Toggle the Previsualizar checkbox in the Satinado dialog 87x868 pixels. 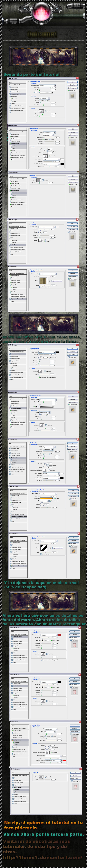click(x=68, y=232)
